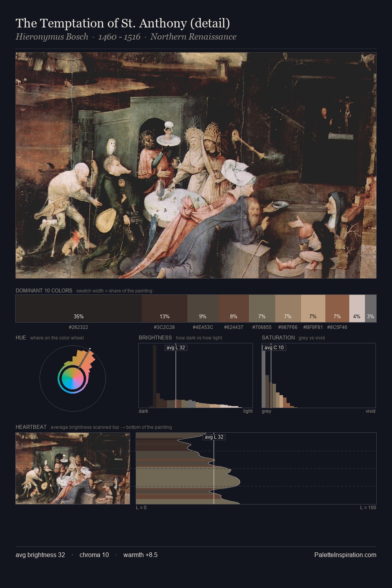Pick the 9% swatch #4E453C
This screenshot has width=392, height=588.
(x=203, y=309)
